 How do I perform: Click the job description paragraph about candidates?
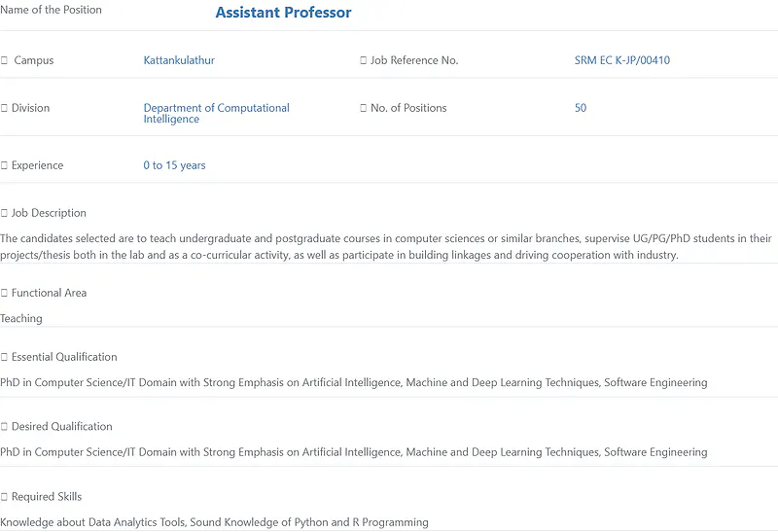(x=386, y=247)
